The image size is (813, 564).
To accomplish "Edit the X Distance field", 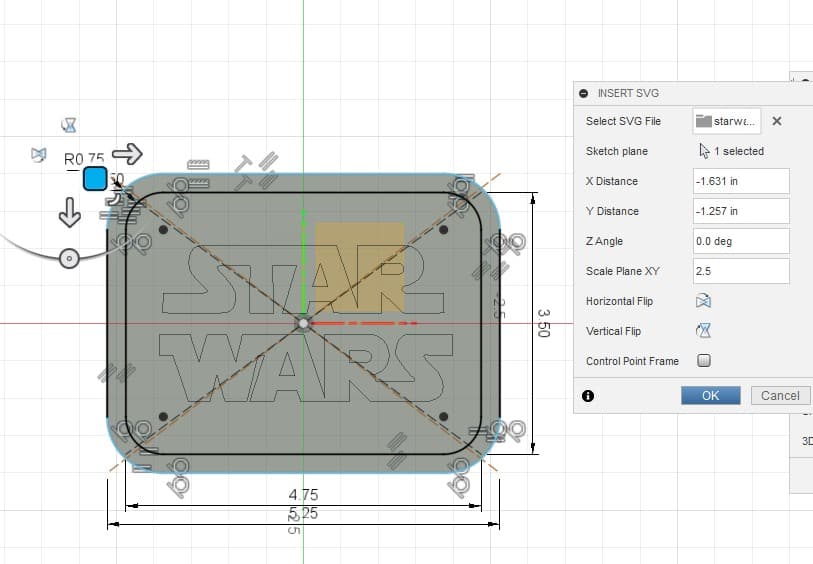I will point(741,181).
